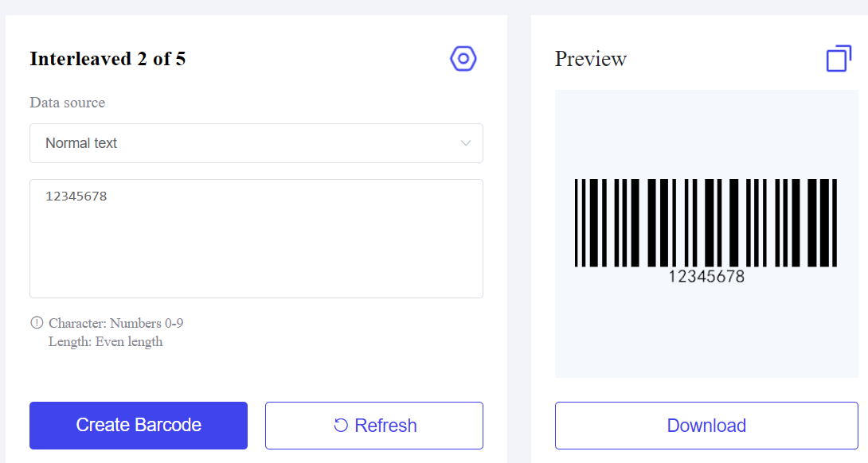Download the generated barcode
Image resolution: width=868 pixels, height=463 pixels.
(706, 426)
